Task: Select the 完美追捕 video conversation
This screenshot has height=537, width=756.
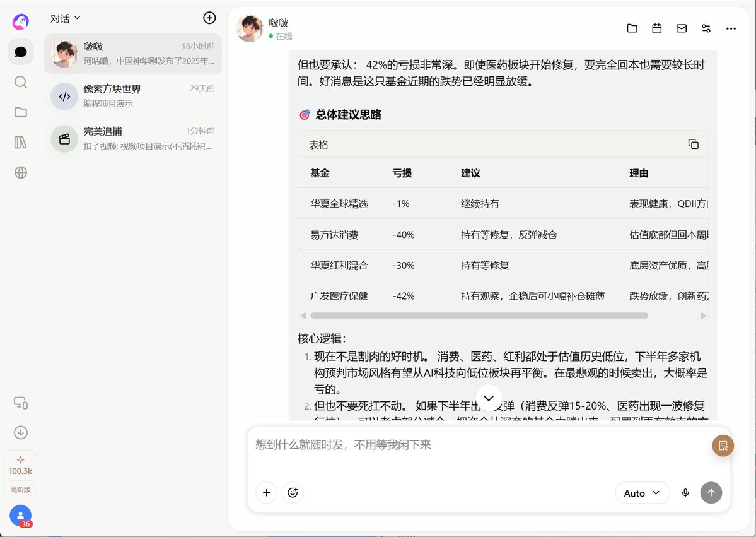Action: point(132,138)
